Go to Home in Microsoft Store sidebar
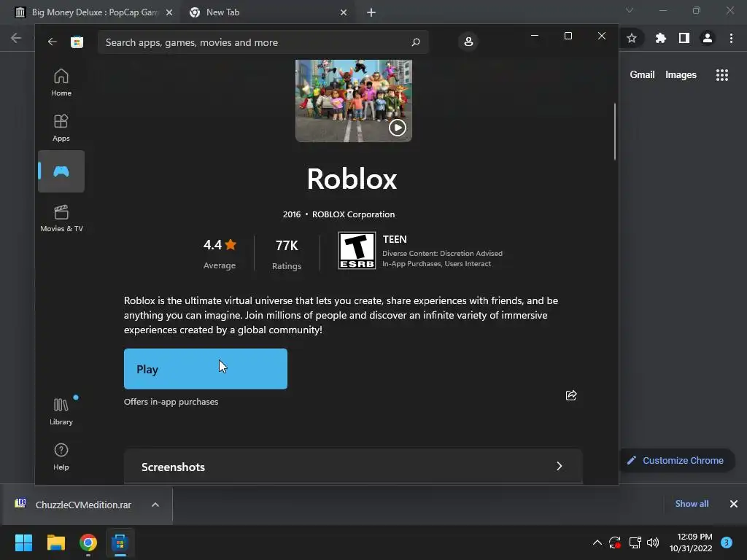Image resolution: width=747 pixels, height=560 pixels. click(x=61, y=83)
